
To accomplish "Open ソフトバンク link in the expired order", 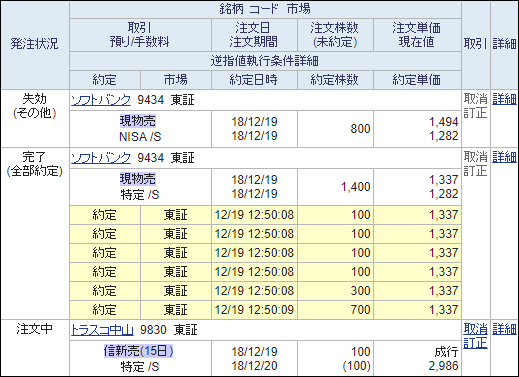I will point(101,100).
